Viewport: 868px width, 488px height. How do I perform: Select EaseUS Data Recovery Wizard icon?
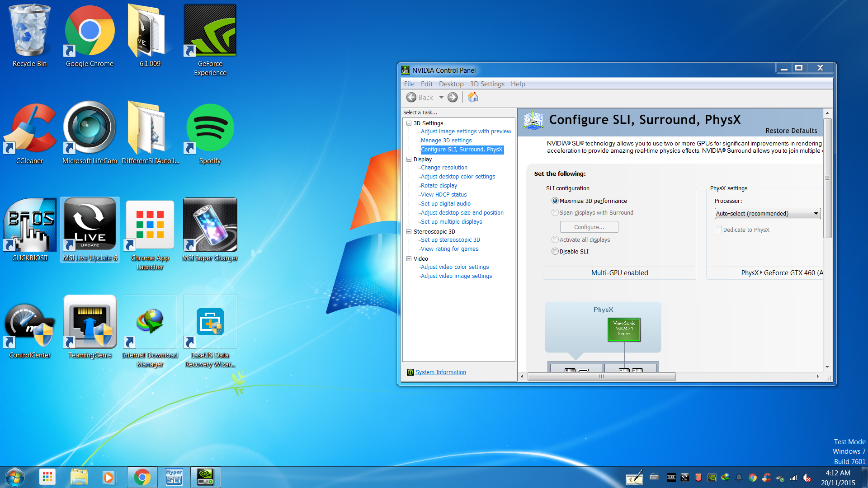click(x=210, y=332)
